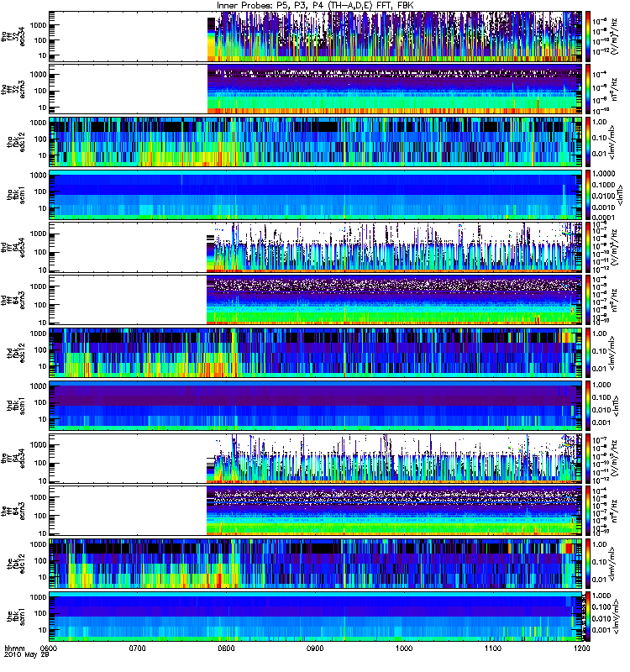Click the 'thd fff 64 scm3' y-axis title

[x=13, y=300]
